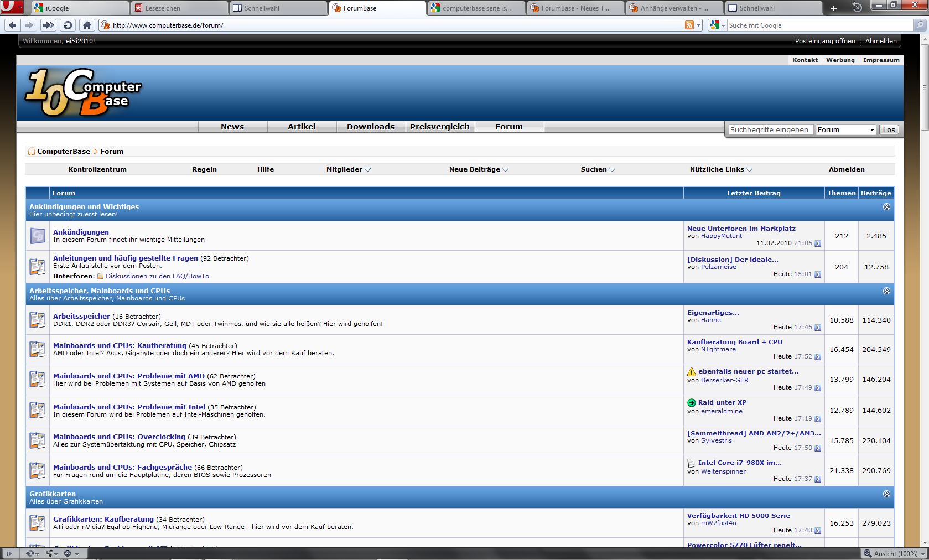Open the Preisvergleich navigation item
Screen dimensions: 929x560
[x=440, y=127]
